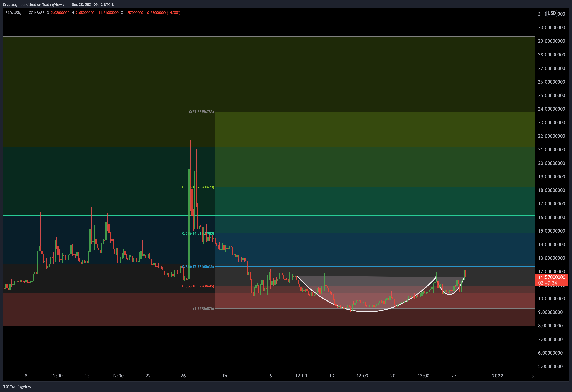Click the '2022' date on time axis
The width and height of the screenshot is (572, 392).
click(x=497, y=376)
